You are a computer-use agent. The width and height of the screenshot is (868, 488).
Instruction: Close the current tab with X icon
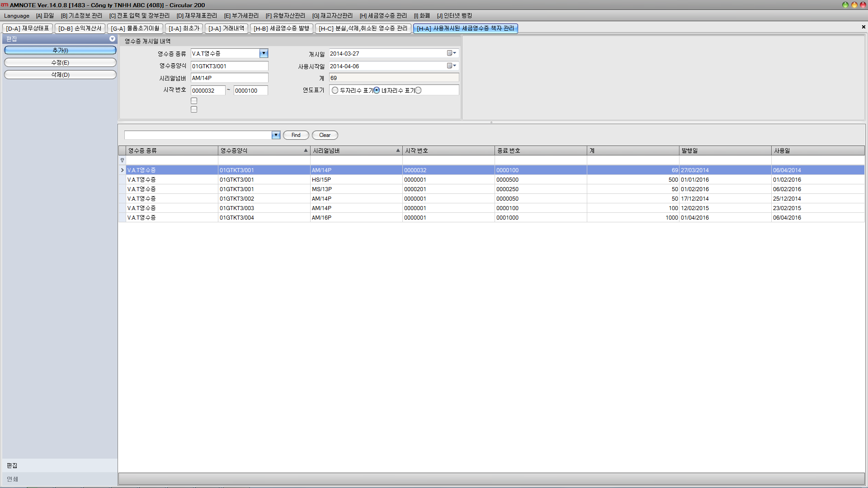coord(863,27)
